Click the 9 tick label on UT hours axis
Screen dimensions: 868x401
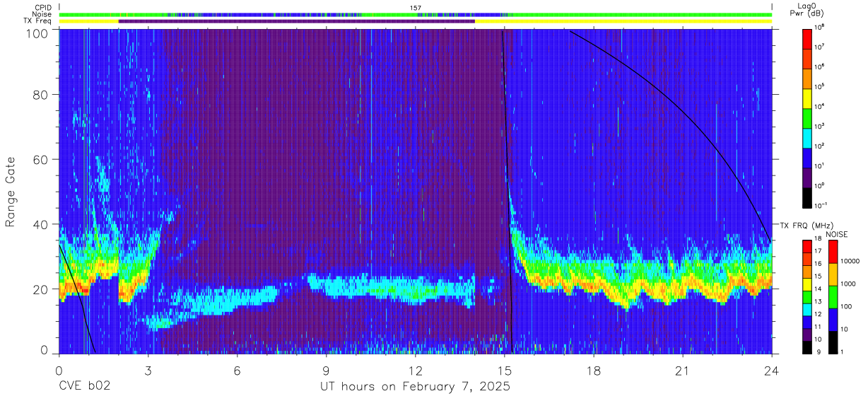click(x=327, y=371)
